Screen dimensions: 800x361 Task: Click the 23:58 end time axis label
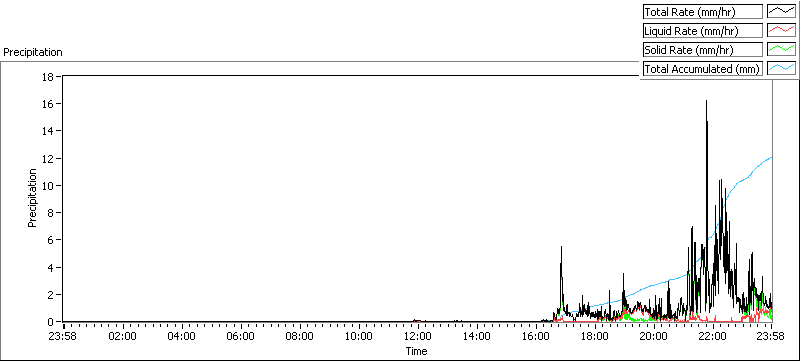pyautogui.click(x=771, y=336)
